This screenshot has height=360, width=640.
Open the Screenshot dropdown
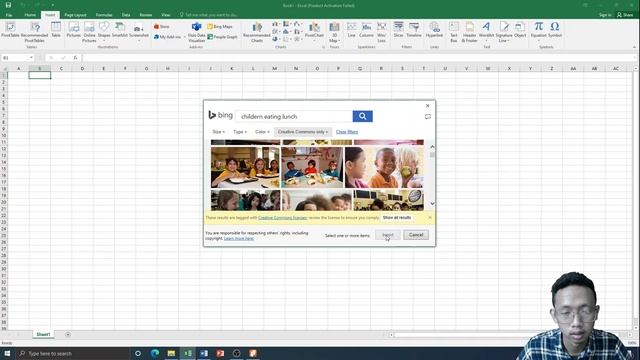pos(139,31)
